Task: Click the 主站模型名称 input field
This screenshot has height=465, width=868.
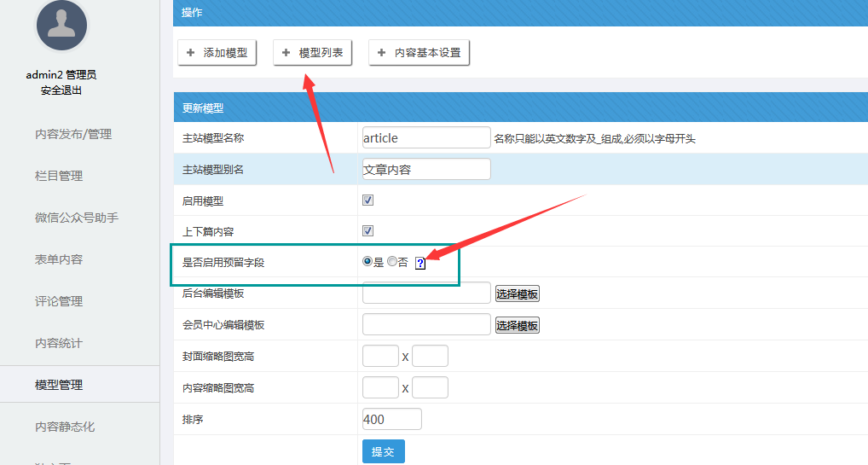Action: [x=426, y=137]
